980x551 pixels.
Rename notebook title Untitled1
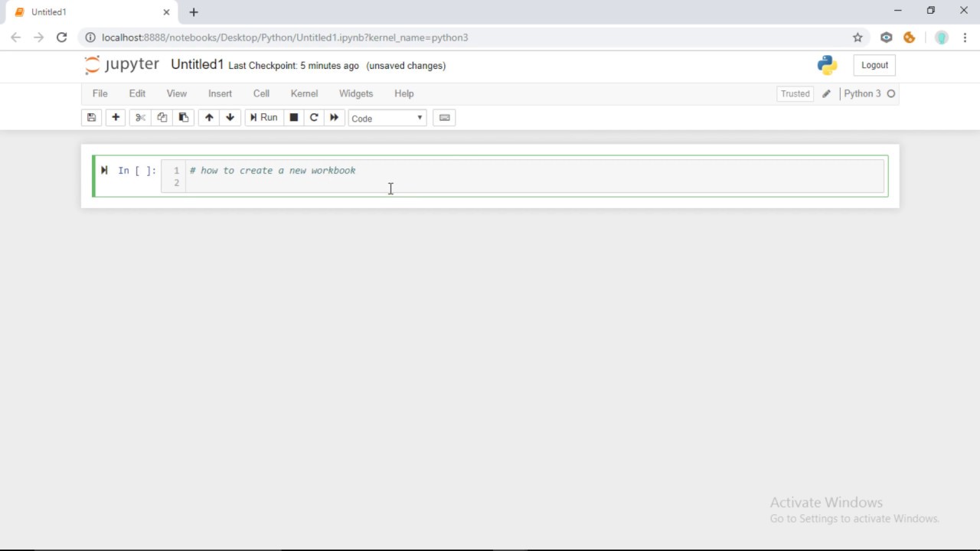click(197, 65)
